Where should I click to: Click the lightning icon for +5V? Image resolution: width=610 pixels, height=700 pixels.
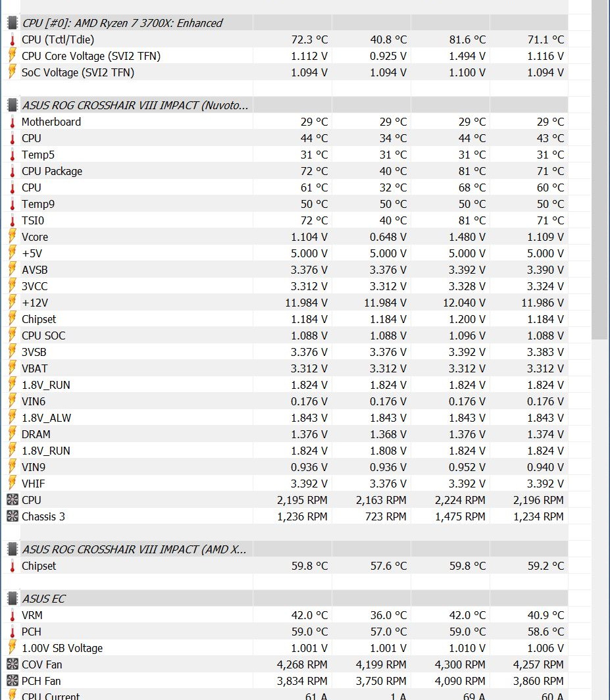13,253
